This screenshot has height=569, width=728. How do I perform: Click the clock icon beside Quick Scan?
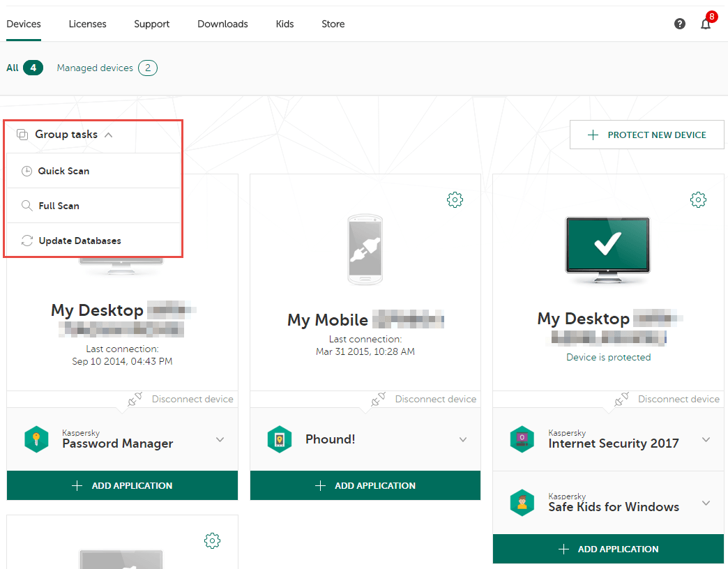pyautogui.click(x=27, y=171)
